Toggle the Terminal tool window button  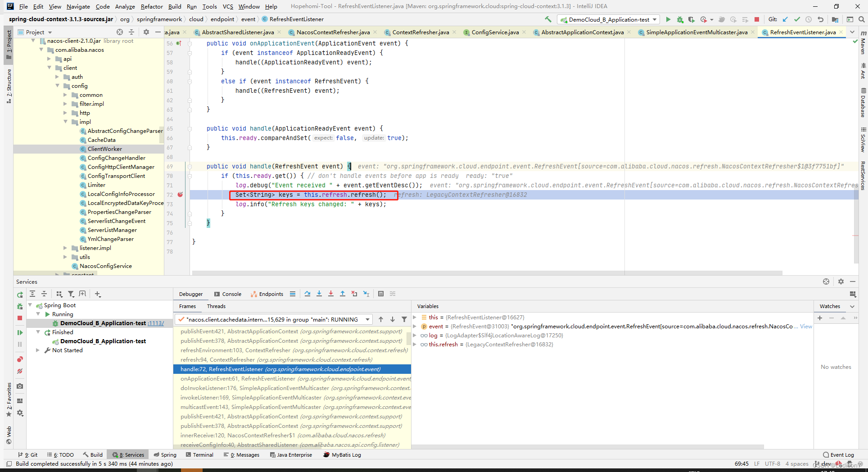click(199, 455)
